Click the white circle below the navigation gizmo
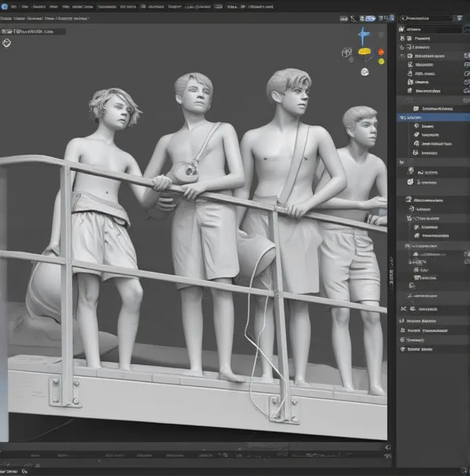This screenshot has width=470, height=476. [x=364, y=71]
